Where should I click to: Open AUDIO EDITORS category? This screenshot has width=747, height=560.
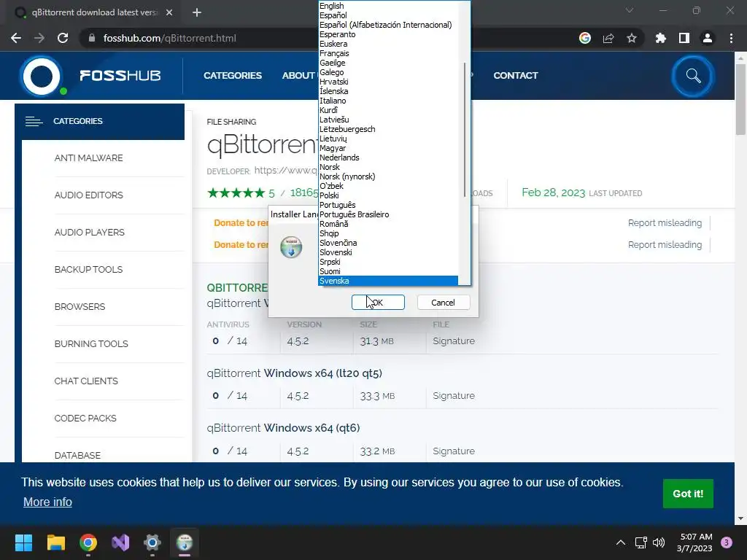(88, 195)
